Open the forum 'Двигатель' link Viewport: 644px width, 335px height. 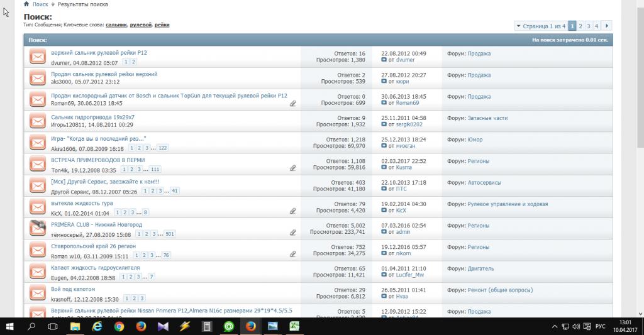point(480,268)
